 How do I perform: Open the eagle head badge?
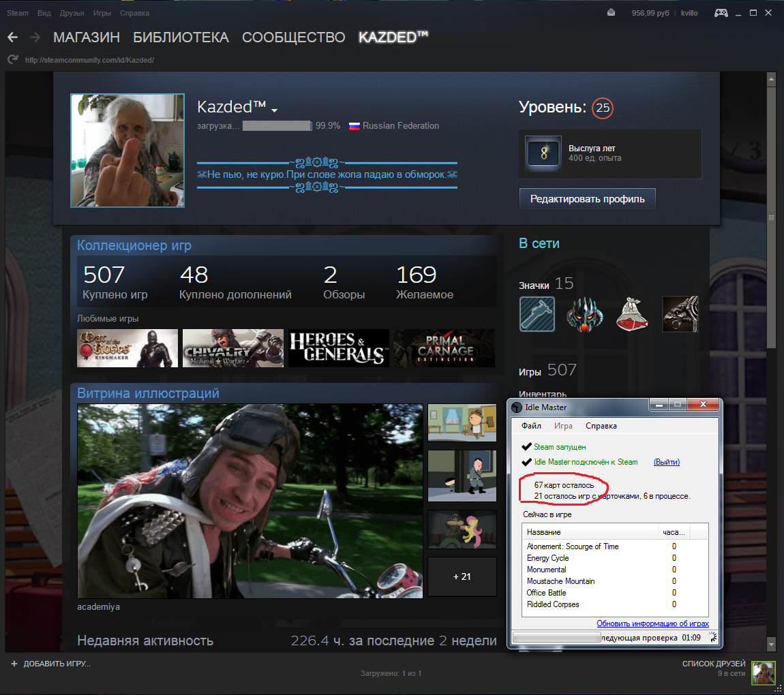(680, 314)
